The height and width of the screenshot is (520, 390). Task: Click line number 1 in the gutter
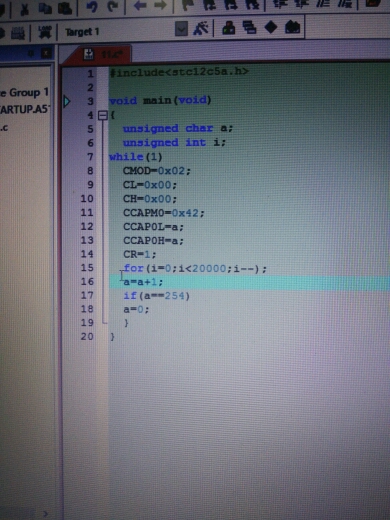[x=90, y=74]
